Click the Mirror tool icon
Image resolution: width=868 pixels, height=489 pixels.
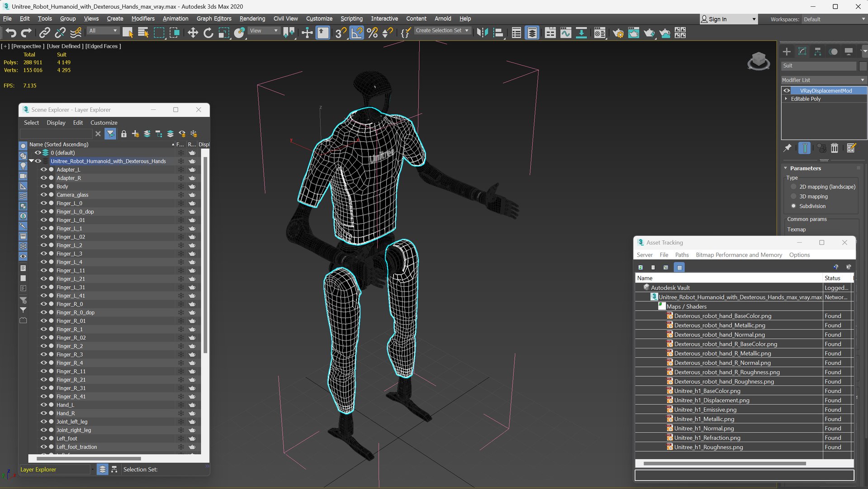click(482, 33)
